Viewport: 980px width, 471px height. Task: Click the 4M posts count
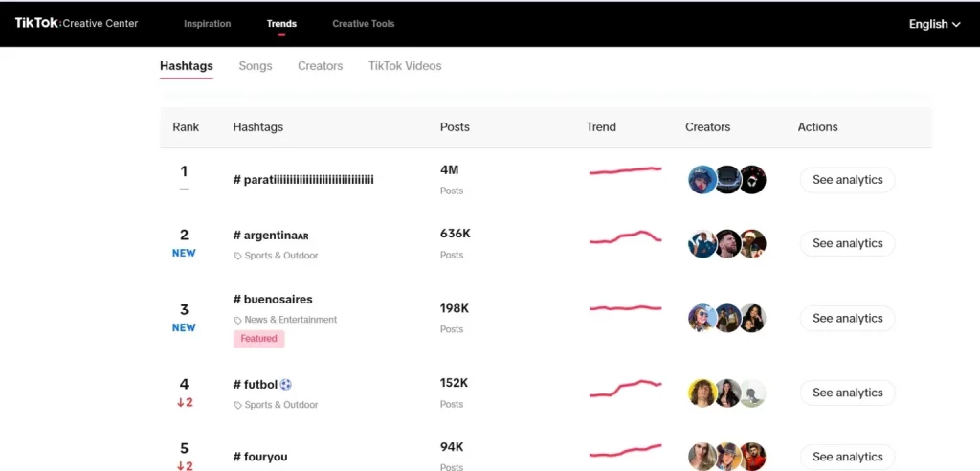tap(450, 170)
